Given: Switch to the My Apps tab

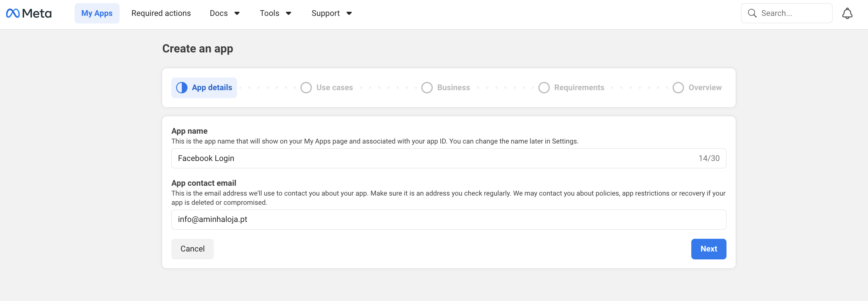Looking at the screenshot, I should coord(97,13).
